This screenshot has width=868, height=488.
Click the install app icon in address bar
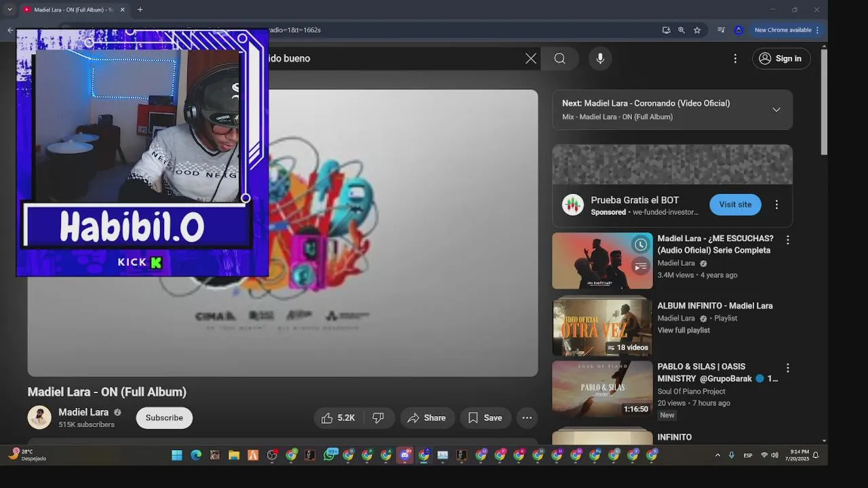pyautogui.click(x=666, y=30)
